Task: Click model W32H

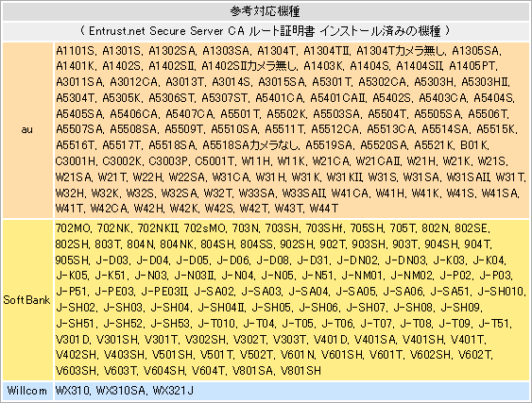Action: point(70,193)
